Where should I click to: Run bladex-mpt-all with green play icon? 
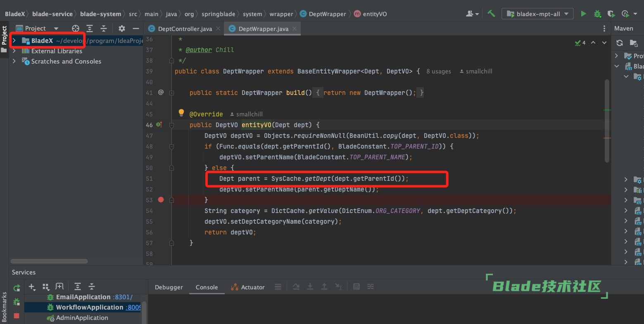point(583,14)
